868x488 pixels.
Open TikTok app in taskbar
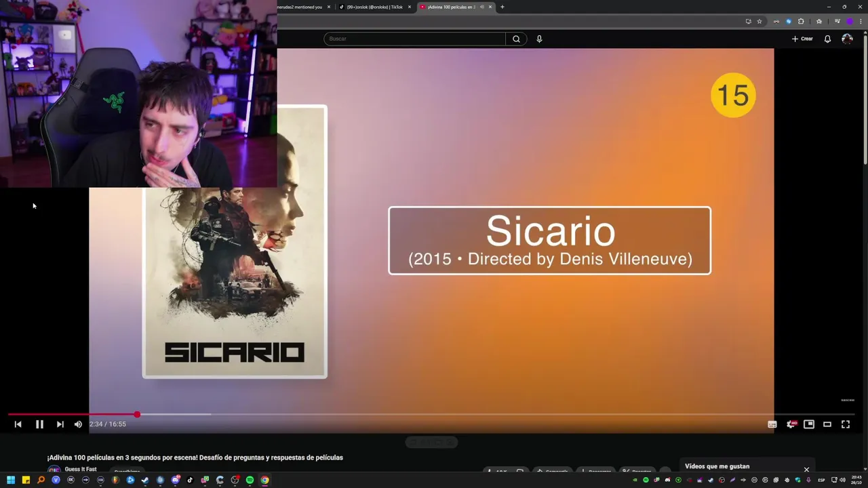190,480
